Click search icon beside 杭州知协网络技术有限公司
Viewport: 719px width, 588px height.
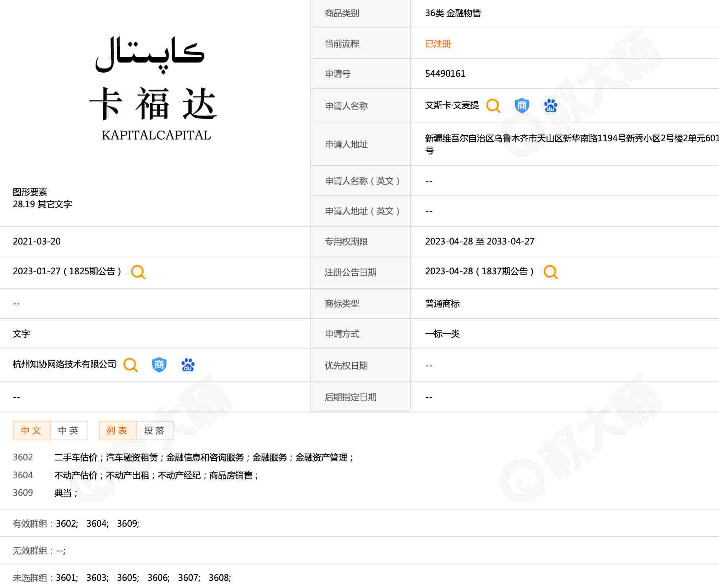[x=131, y=365]
